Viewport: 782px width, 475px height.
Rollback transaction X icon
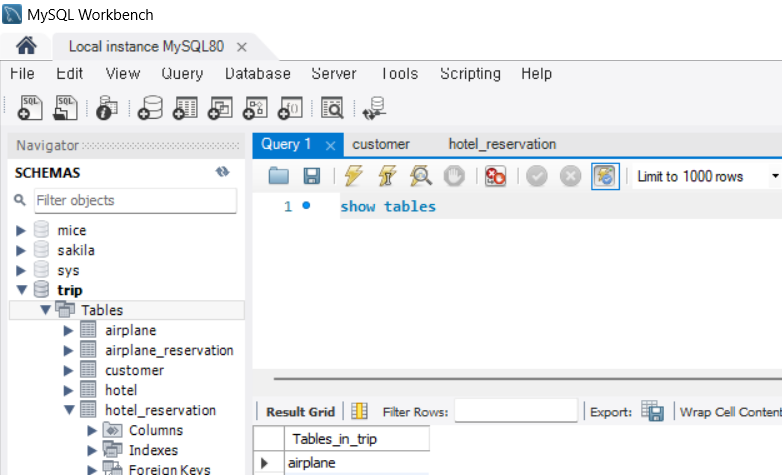pyautogui.click(x=570, y=176)
